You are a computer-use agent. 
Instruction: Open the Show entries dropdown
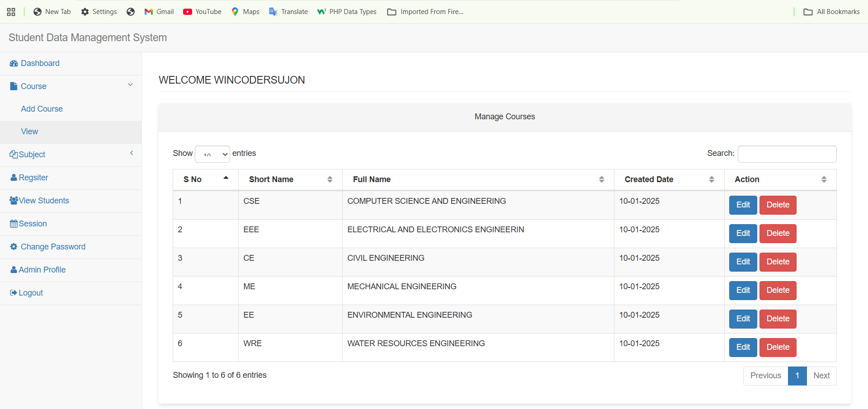(212, 154)
